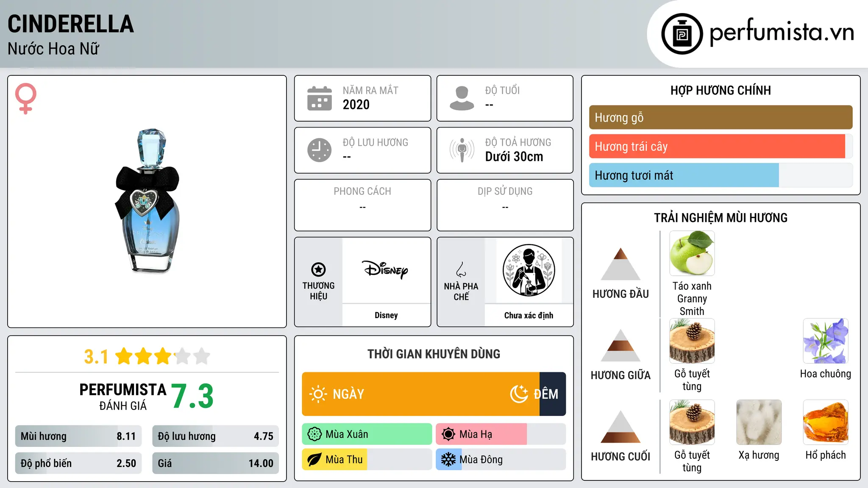
Task: Click the Hổ phách note label
Action: (x=826, y=455)
